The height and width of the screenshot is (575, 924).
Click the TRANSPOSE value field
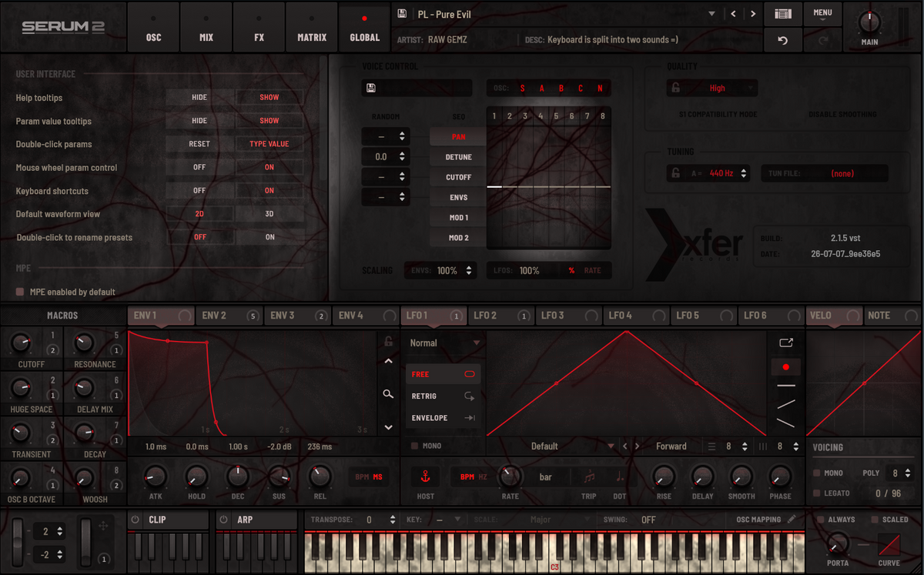coord(370,520)
